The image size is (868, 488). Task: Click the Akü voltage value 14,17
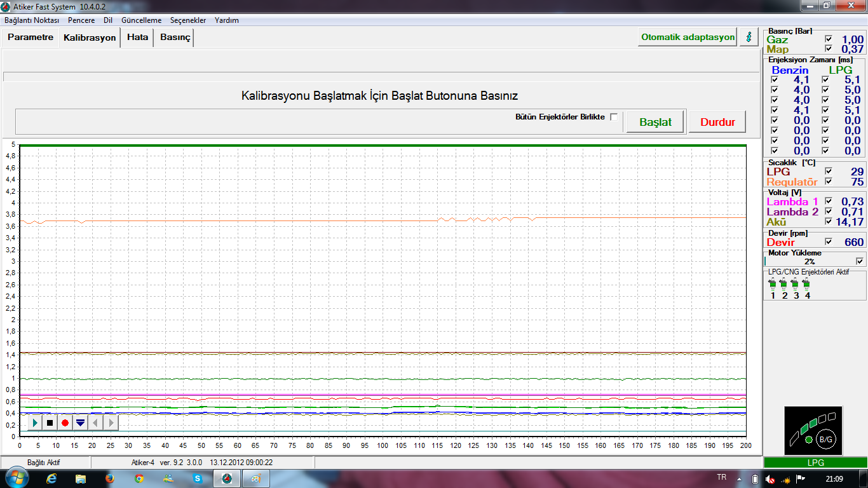(850, 222)
